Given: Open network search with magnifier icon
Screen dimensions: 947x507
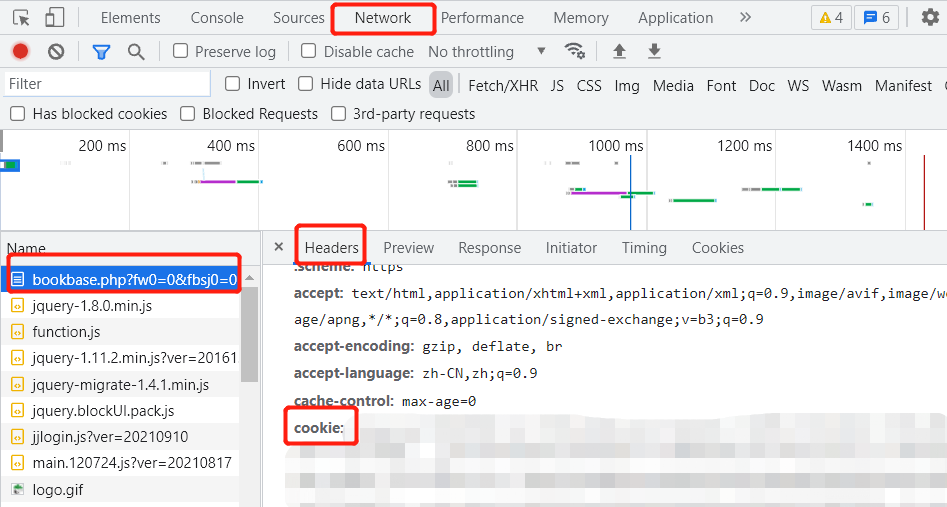Looking at the screenshot, I should tap(136, 52).
